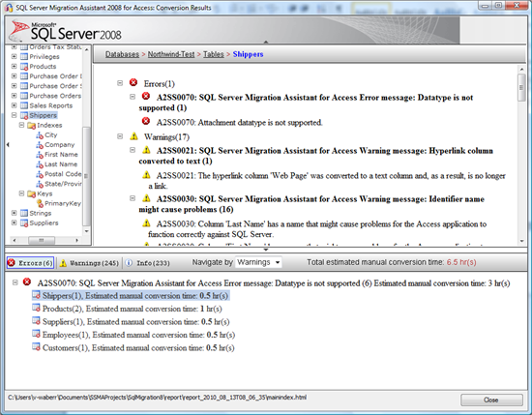Collapse the Shippers node in the tree

(14, 115)
